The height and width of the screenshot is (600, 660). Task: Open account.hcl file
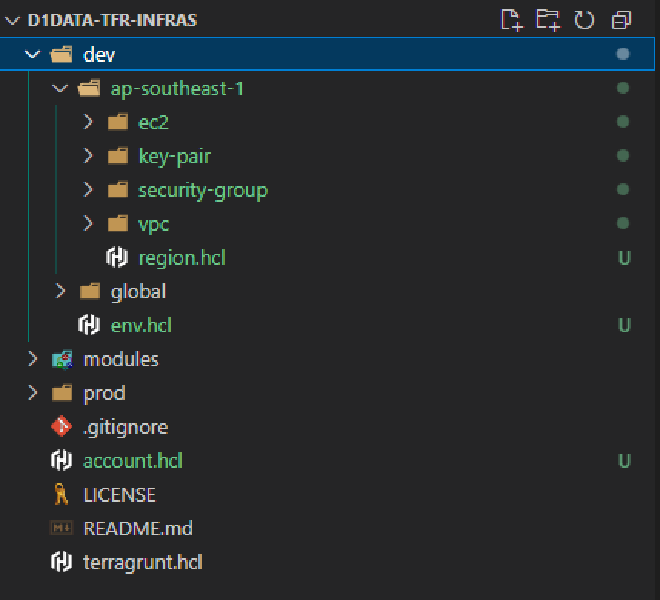pyautogui.click(x=132, y=461)
